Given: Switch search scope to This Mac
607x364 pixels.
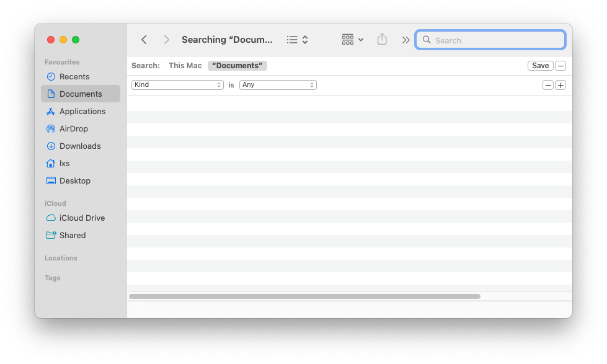Looking at the screenshot, I should 185,65.
